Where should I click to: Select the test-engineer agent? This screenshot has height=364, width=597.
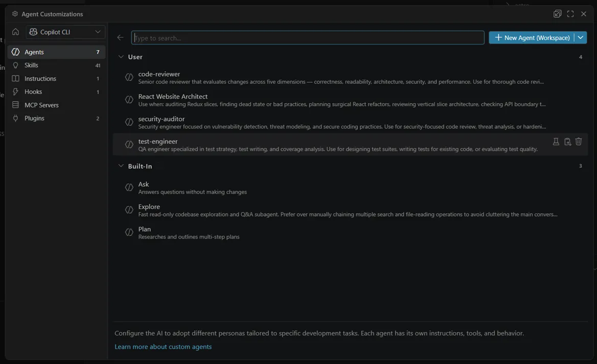coord(350,144)
